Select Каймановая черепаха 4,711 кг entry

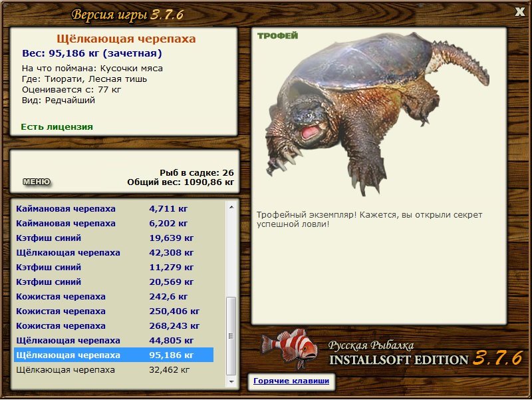click(114, 208)
